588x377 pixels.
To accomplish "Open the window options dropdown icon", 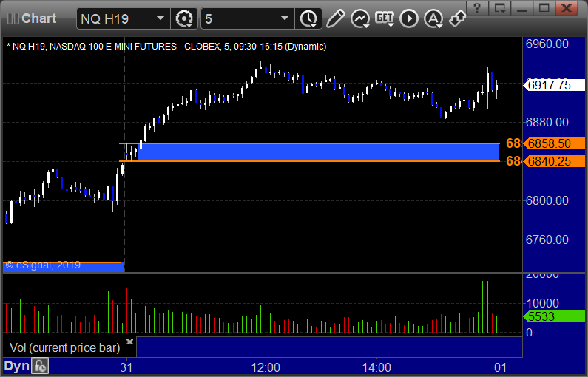I will point(500,7).
